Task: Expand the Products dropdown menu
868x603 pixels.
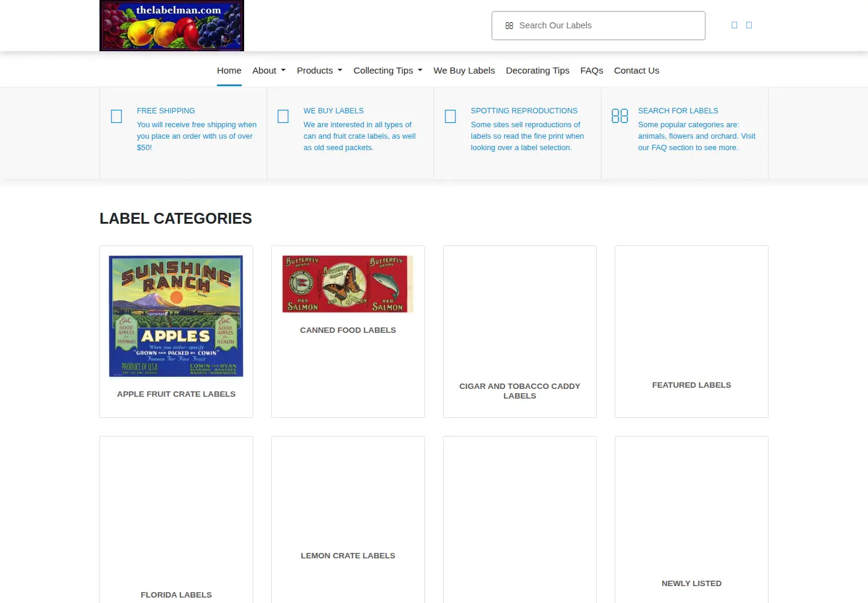Action: [x=319, y=71]
